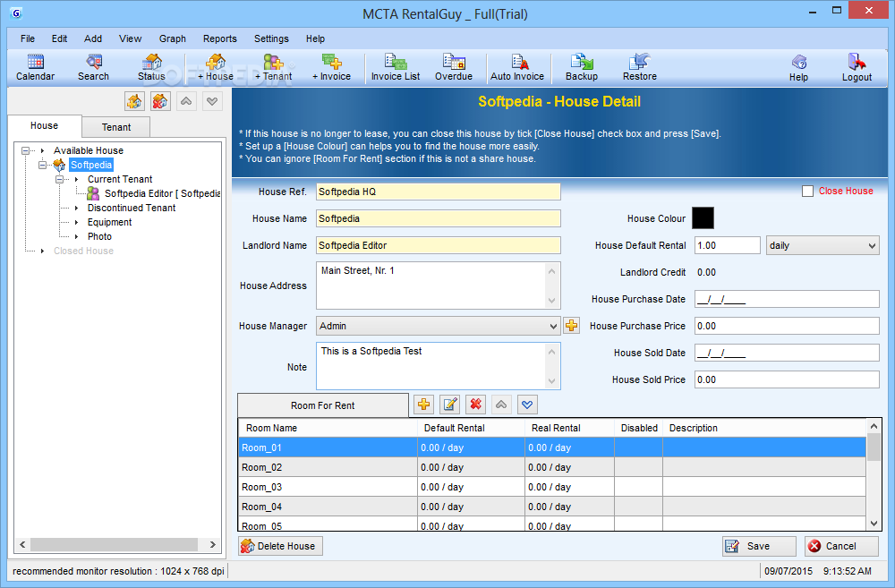Screen dimensions: 895x588
Task: Switch to the Tenant tab
Action: pyautogui.click(x=116, y=127)
